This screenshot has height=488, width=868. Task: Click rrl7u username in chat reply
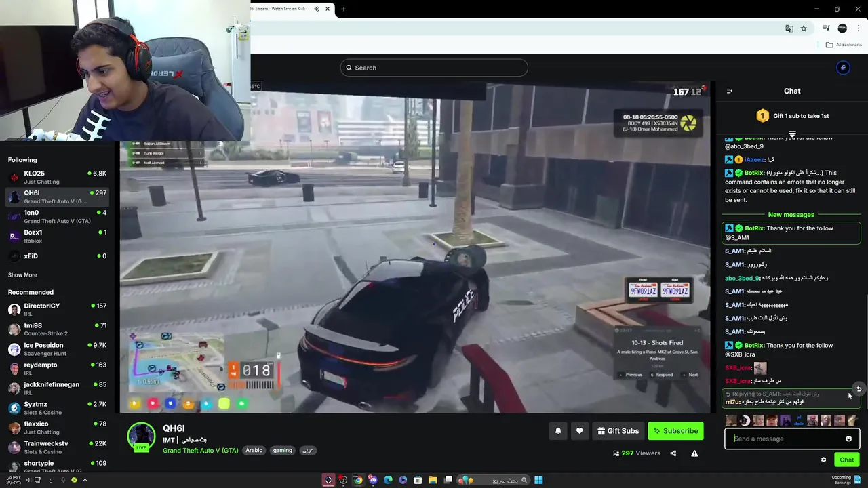point(733,402)
